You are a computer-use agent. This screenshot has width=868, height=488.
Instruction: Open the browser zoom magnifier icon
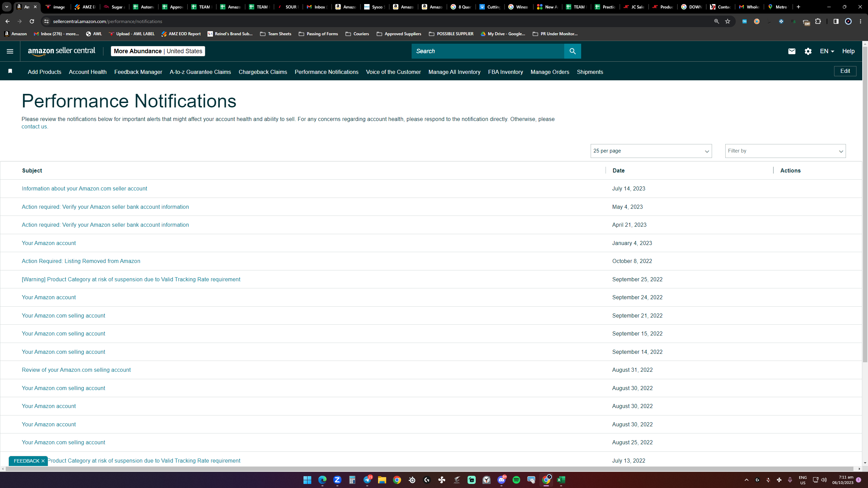[716, 21]
